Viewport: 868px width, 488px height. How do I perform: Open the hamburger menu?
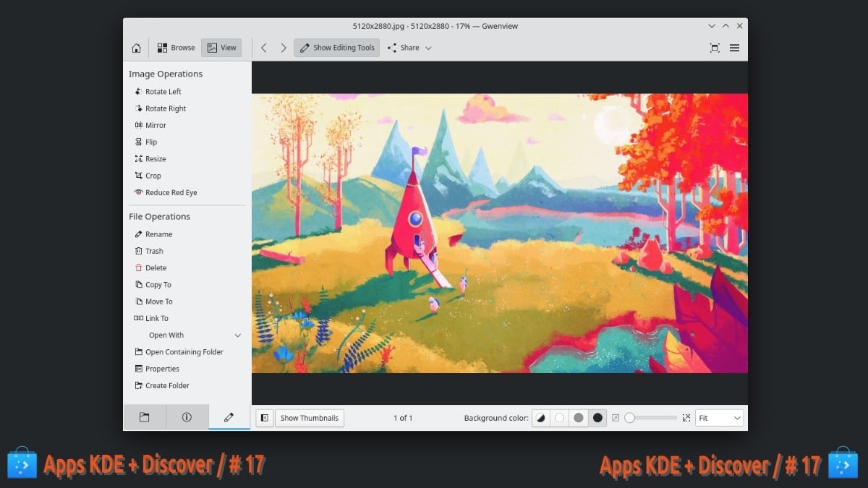[734, 48]
